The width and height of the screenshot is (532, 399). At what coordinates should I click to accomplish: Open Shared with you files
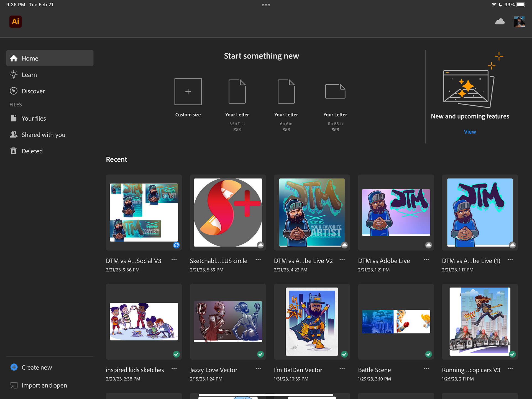point(50,135)
